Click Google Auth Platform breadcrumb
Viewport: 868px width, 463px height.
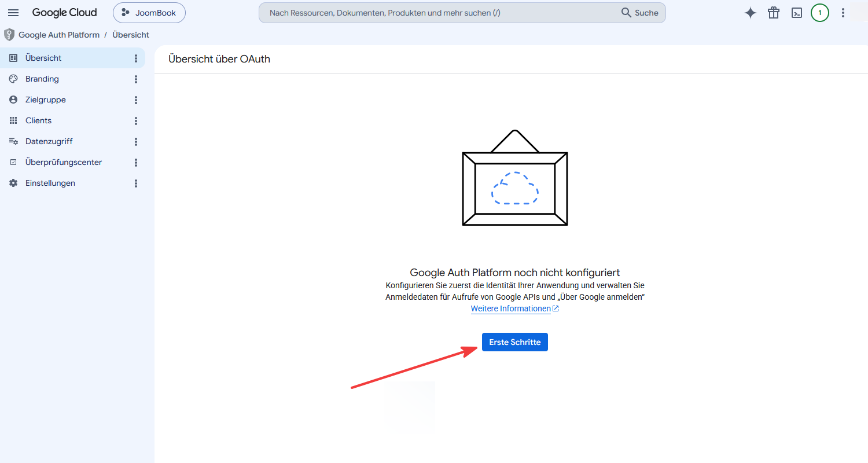click(59, 35)
